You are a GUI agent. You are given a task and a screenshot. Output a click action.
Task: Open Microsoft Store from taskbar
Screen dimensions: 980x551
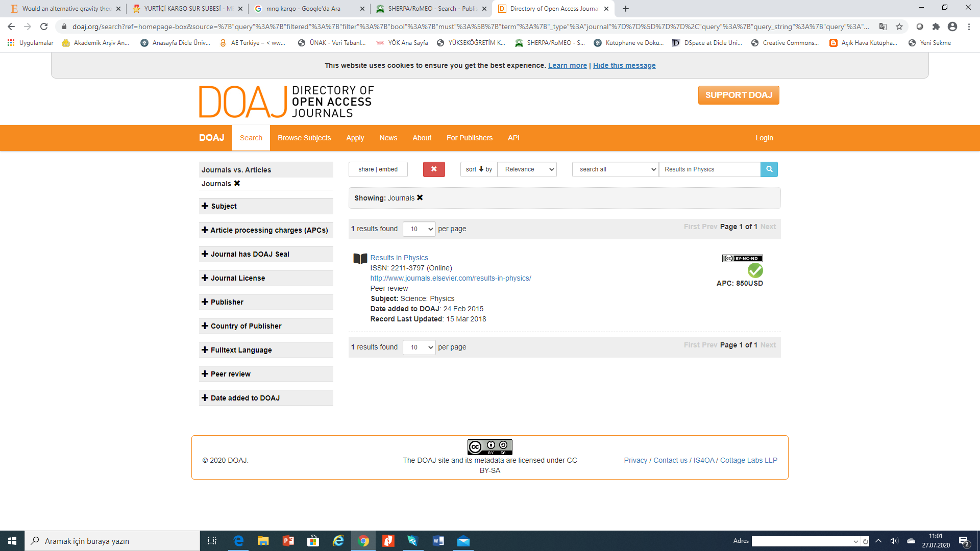click(313, 541)
